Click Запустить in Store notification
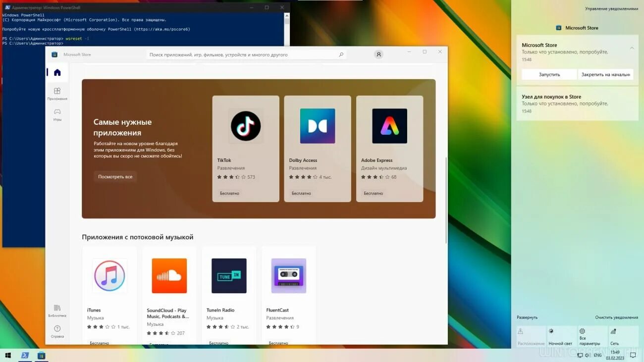Screen dimensions: 644x362 point(549,74)
